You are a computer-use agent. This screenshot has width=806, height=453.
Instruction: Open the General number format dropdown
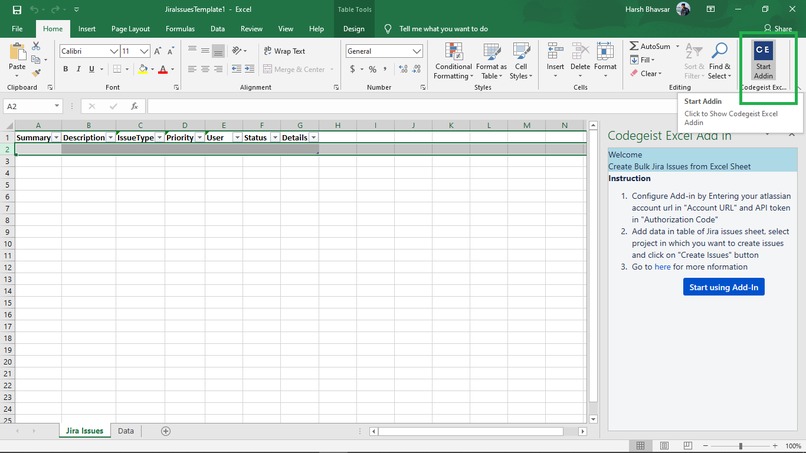[x=416, y=51]
